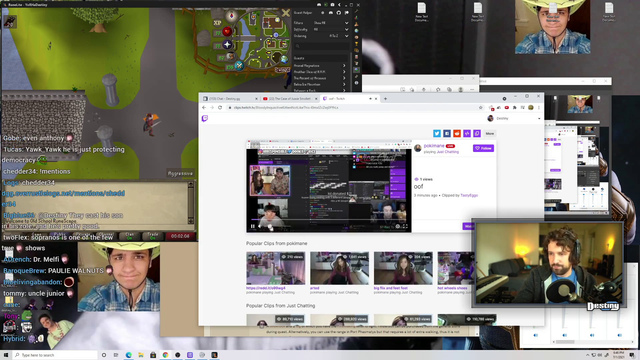
Task: Toggle the Clan chat filter tab
Action: [x=129, y=236]
